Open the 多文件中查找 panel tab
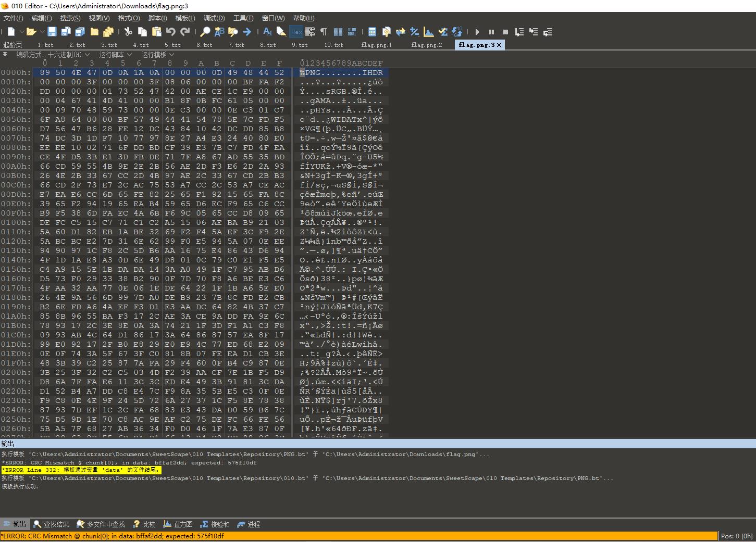Screen dimensions: 756x542 click(101, 524)
